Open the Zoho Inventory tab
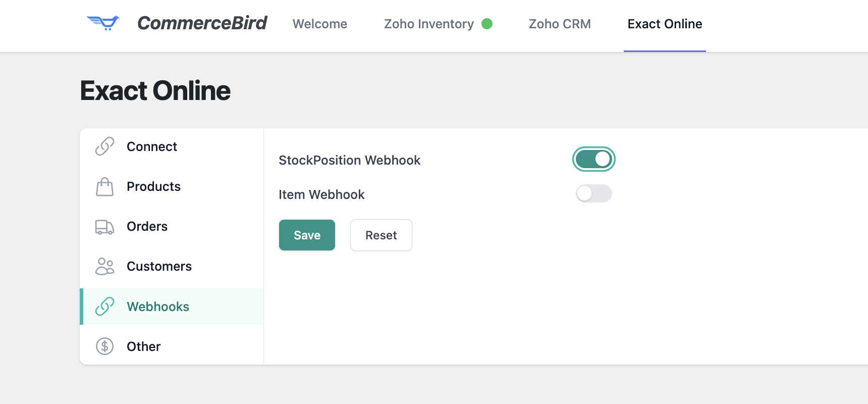This screenshot has height=404, width=868. (x=429, y=24)
